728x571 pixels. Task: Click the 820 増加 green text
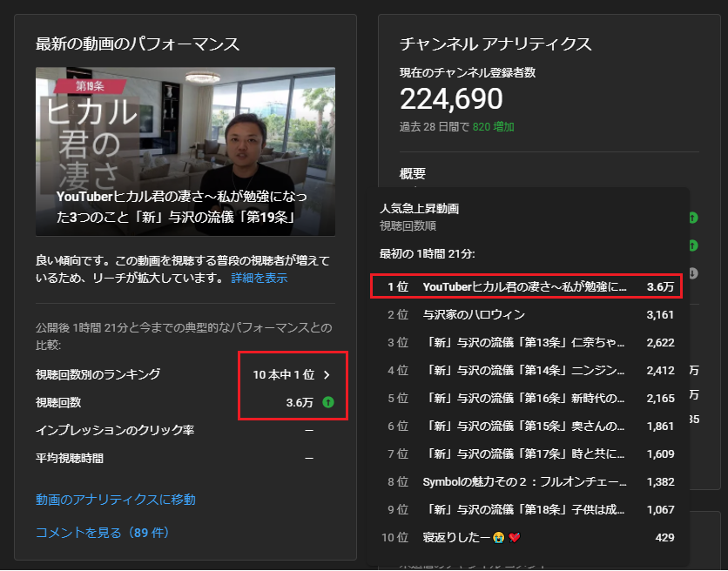493,127
